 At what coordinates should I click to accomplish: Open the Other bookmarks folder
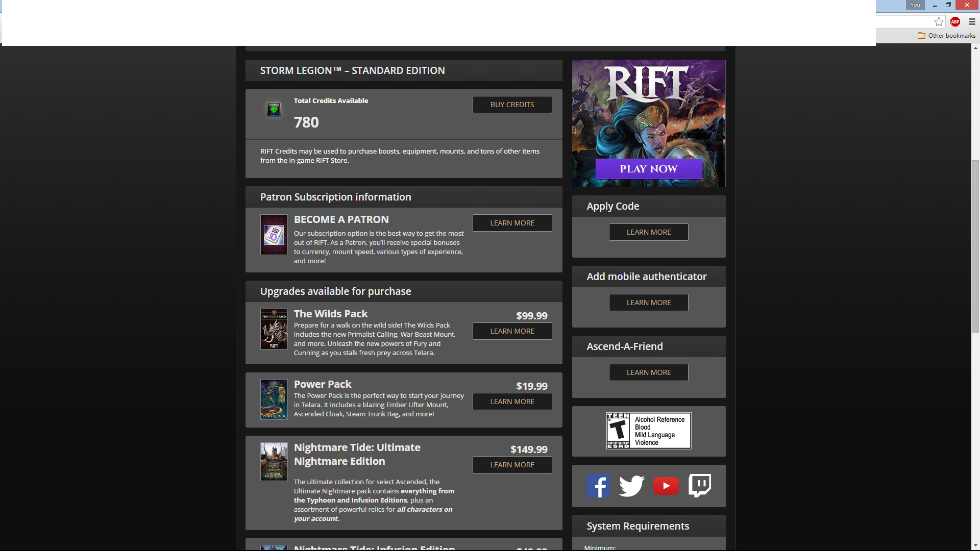947,36
